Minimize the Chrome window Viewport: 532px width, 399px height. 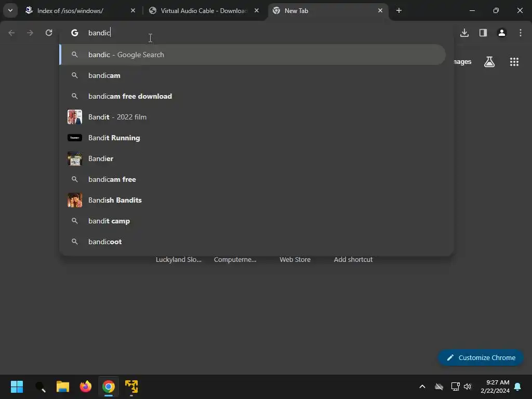pyautogui.click(x=472, y=11)
